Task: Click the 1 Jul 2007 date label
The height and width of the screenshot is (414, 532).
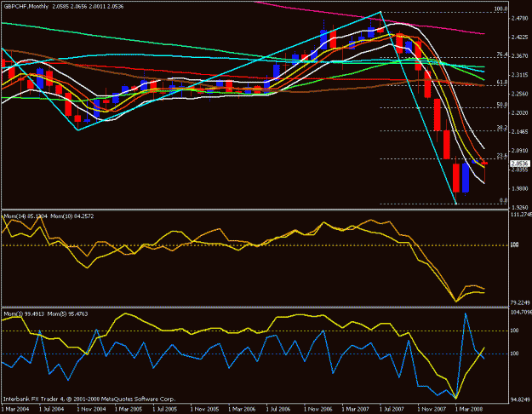Action: tap(392, 409)
